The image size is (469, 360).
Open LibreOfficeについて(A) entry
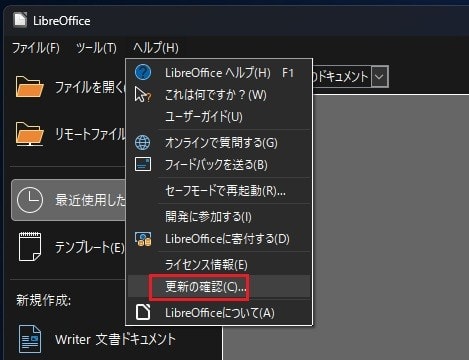219,313
